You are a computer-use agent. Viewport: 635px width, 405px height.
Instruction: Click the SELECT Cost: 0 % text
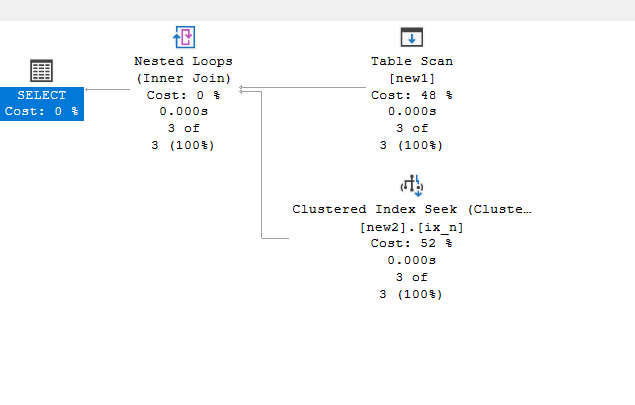pos(42,111)
